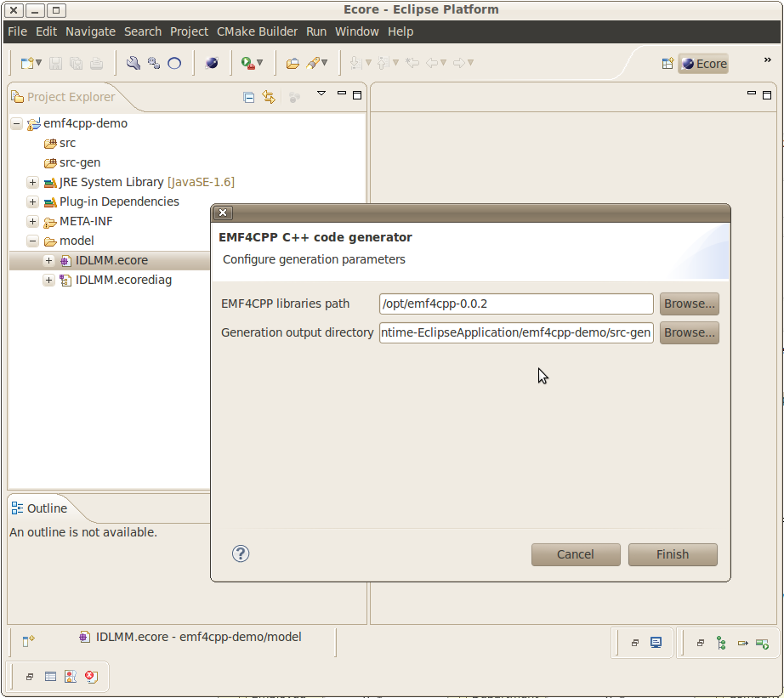This screenshot has width=784, height=698.
Task: Click the Next Annotation arrow icon
Action: [355, 63]
